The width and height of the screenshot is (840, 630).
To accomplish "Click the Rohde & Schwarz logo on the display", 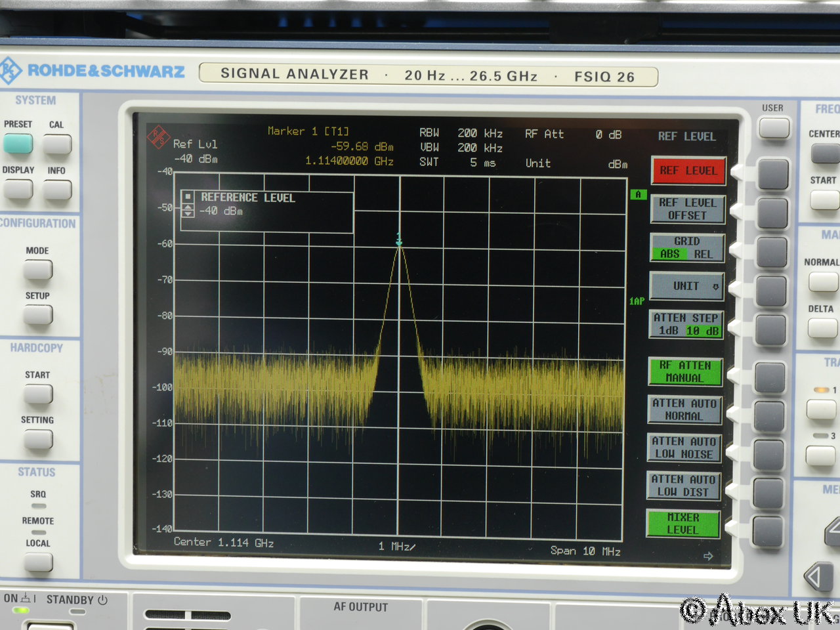I will click(x=158, y=136).
